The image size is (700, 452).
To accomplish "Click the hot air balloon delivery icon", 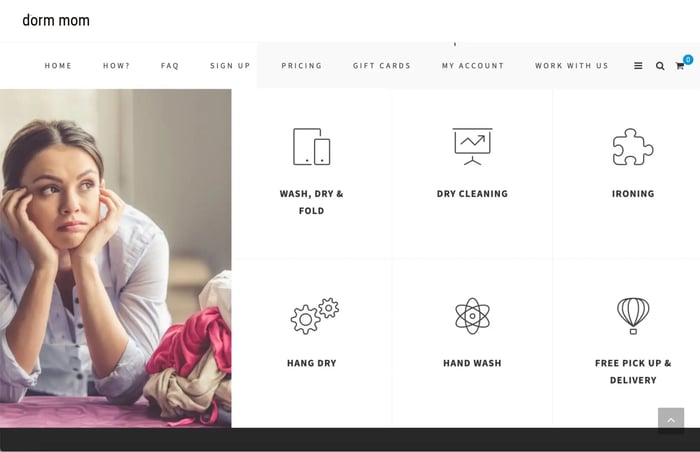I will click(633, 316).
